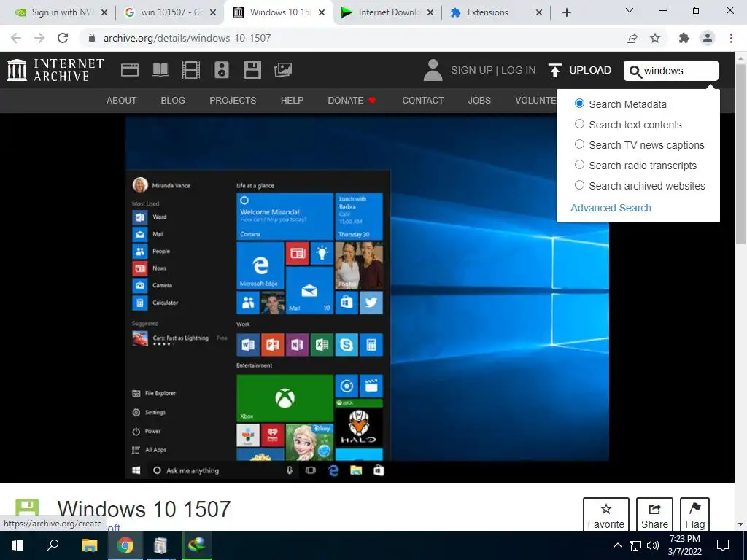The width and height of the screenshot is (747, 560).
Task: Click the Internet Download Manager taskbar icon
Action: click(x=197, y=545)
